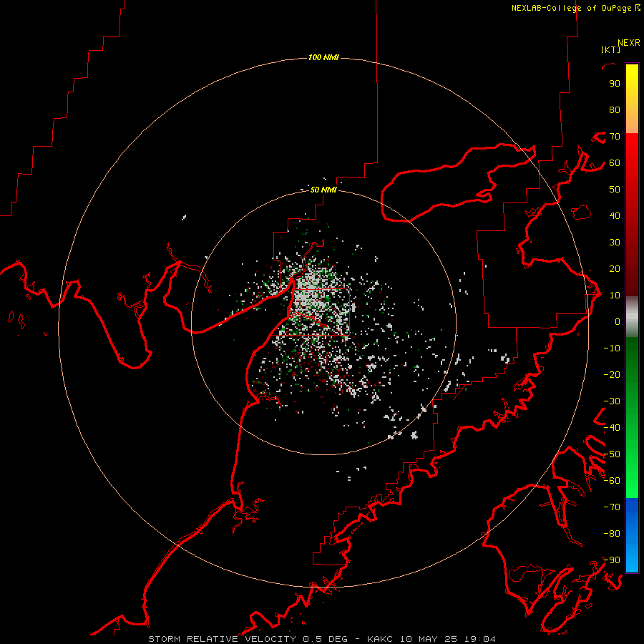
Task: Click the Storm Relative Velocity footer caption
Action: tap(321, 639)
